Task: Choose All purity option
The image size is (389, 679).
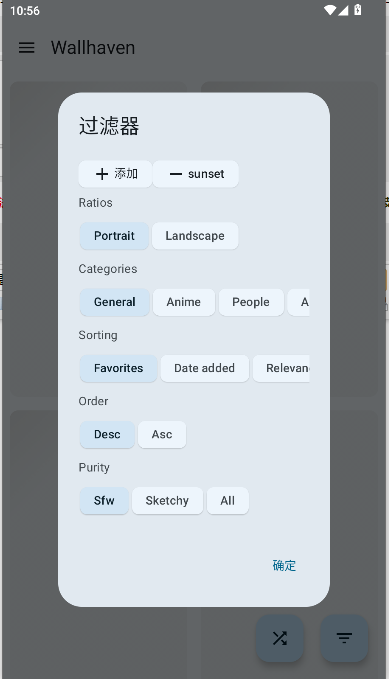Action: coord(227,501)
